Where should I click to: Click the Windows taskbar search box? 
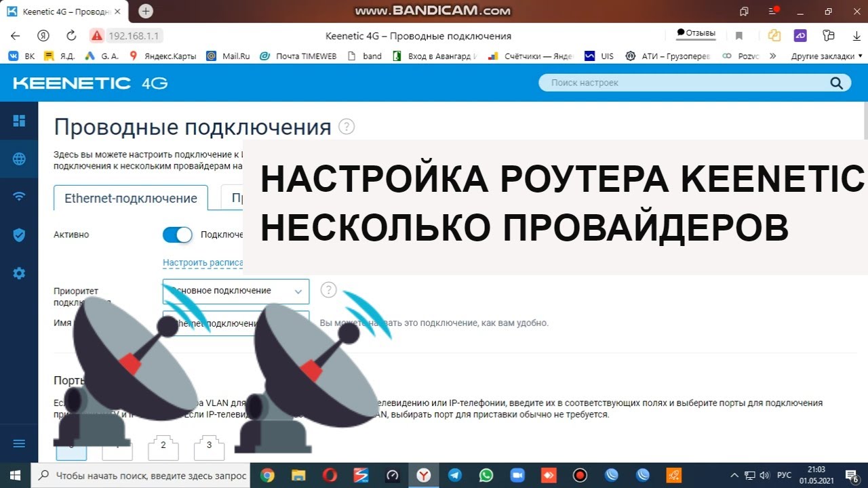point(140,475)
